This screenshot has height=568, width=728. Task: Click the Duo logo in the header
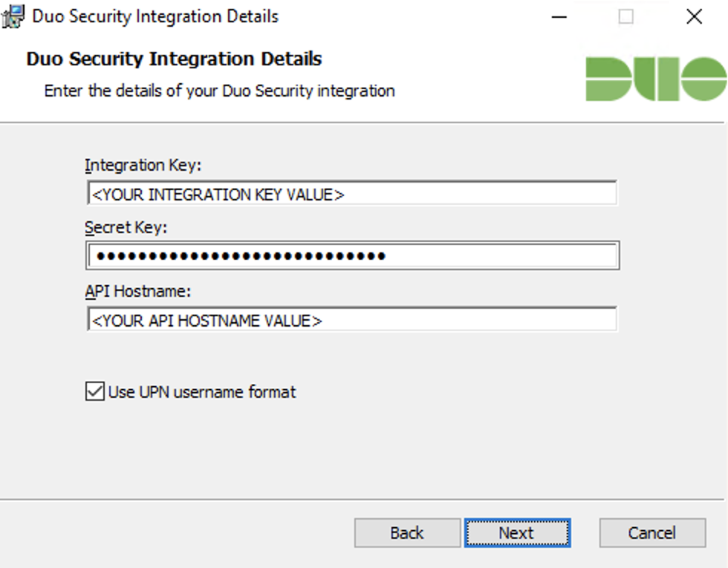coord(657,77)
